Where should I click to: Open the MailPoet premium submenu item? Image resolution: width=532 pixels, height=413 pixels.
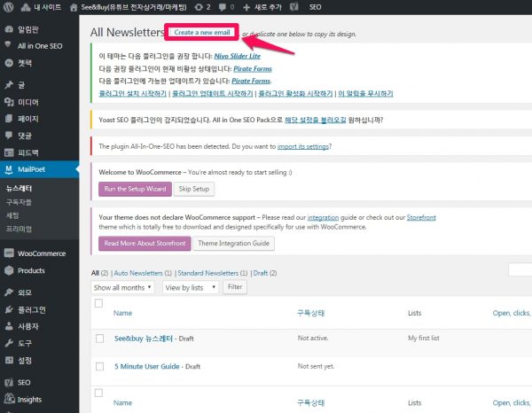pos(19,229)
